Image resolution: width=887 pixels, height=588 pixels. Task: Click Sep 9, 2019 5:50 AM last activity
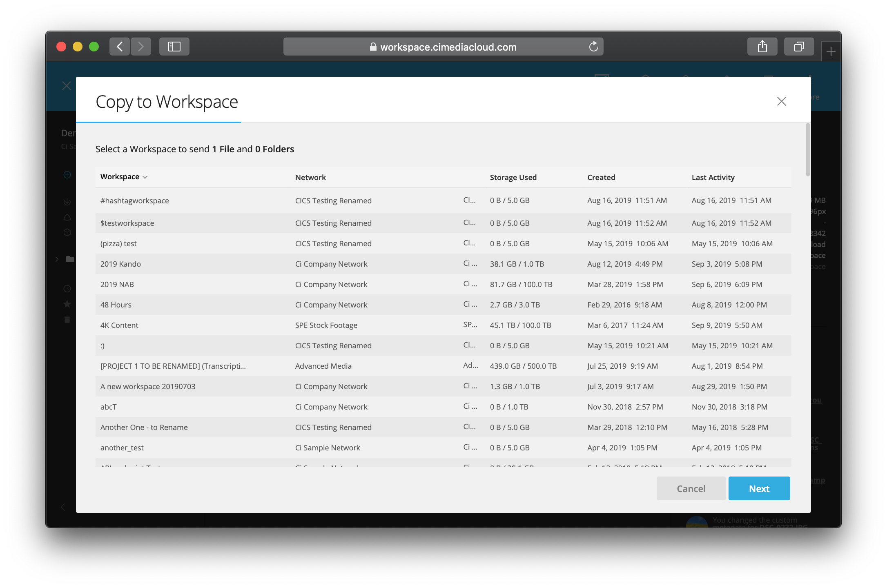(727, 325)
